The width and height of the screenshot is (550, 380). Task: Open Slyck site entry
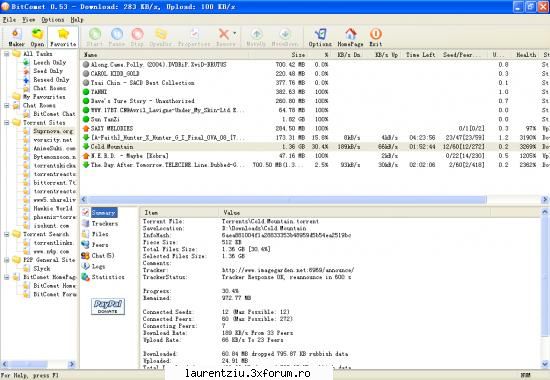(41, 268)
